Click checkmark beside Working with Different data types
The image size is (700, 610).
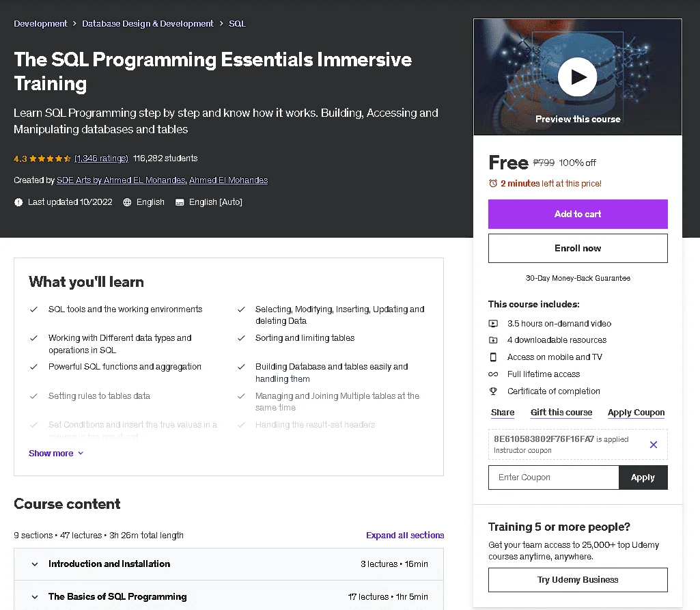click(33, 338)
